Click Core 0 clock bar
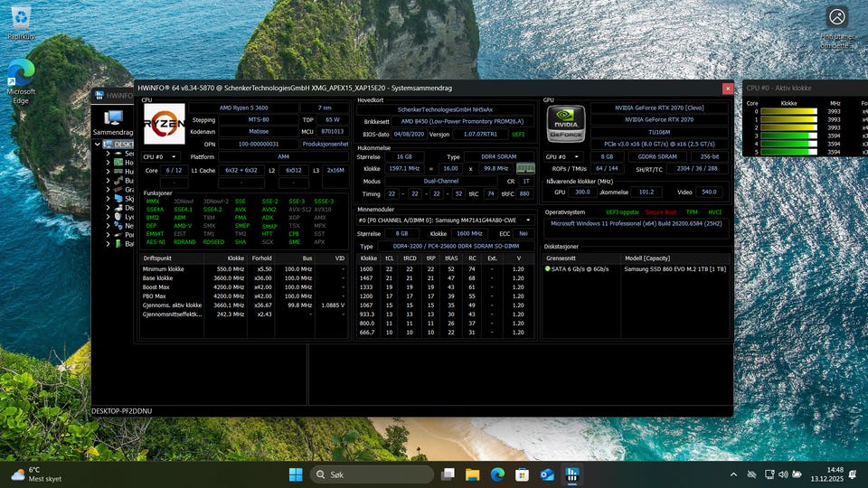The width and height of the screenshot is (868, 488). tap(788, 112)
